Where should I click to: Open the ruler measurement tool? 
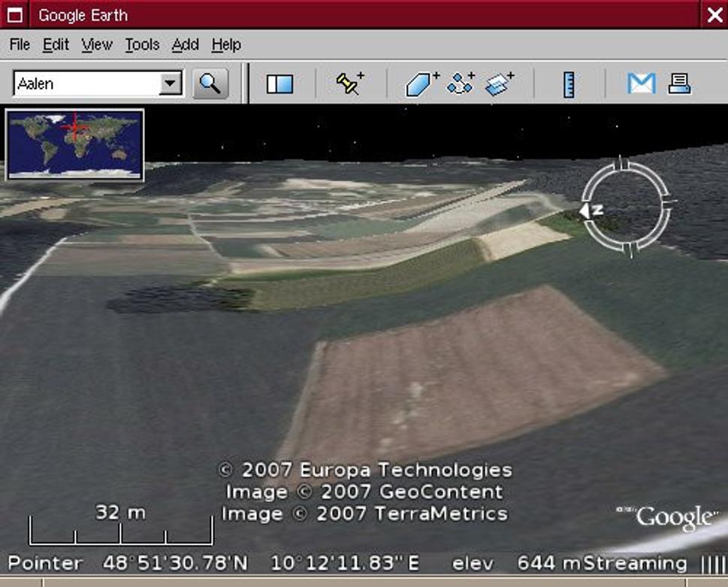pos(569,84)
